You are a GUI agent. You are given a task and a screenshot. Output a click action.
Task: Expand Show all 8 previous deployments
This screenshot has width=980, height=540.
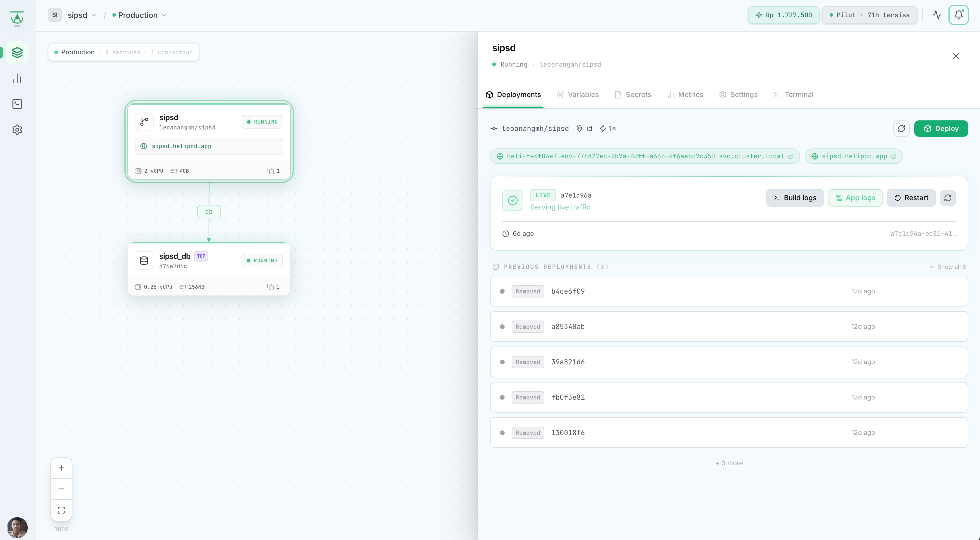click(947, 267)
